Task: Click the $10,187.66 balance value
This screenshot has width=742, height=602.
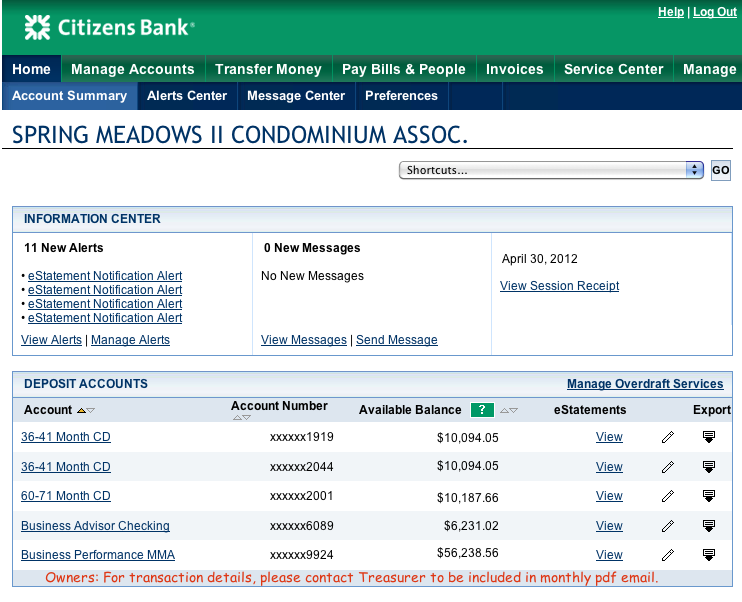Action: click(468, 498)
